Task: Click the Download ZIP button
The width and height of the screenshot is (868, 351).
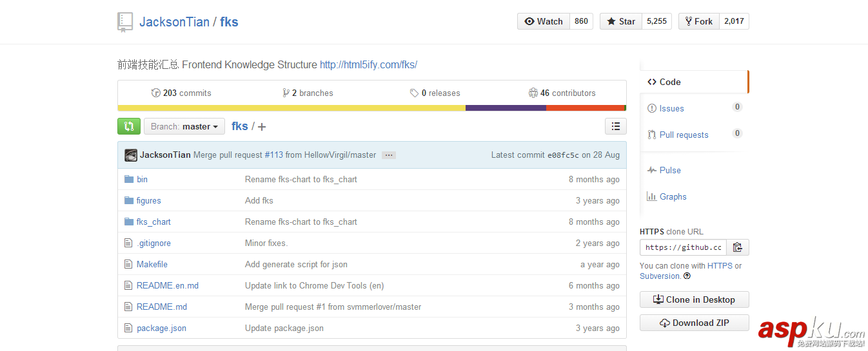Action: click(694, 323)
